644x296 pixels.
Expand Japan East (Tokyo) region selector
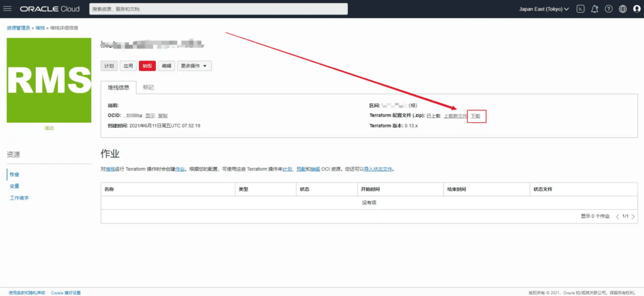point(544,9)
